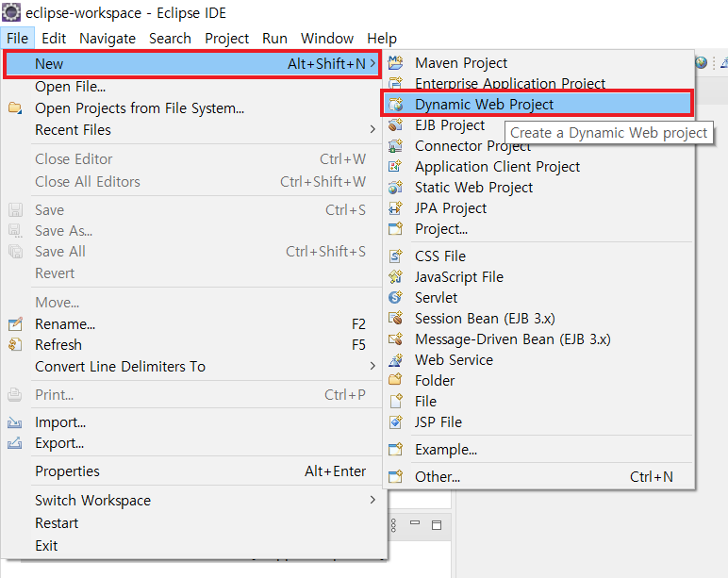This screenshot has width=728, height=578.
Task: Click the JSP File icon
Action: (x=395, y=422)
